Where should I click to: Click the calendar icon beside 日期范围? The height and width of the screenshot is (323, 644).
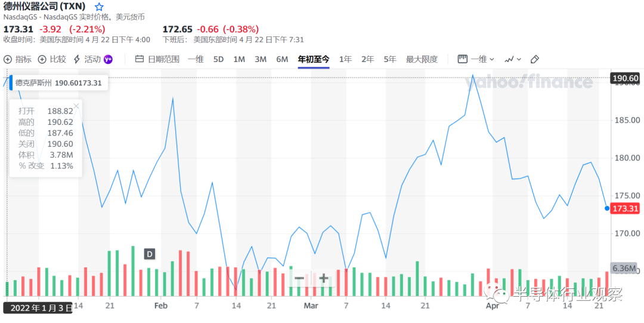(140, 59)
